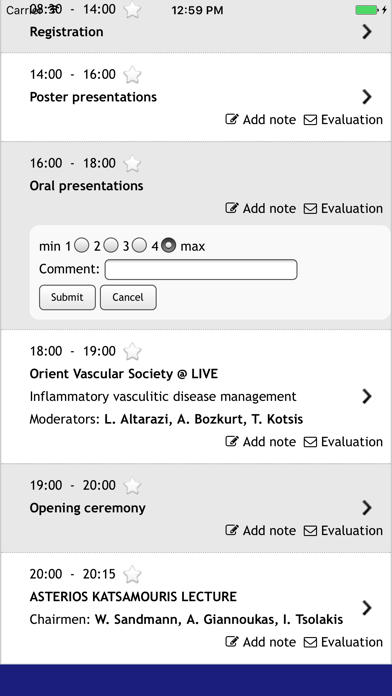Add note to Orient Vascular Society session
The image size is (392, 696).
point(261,442)
